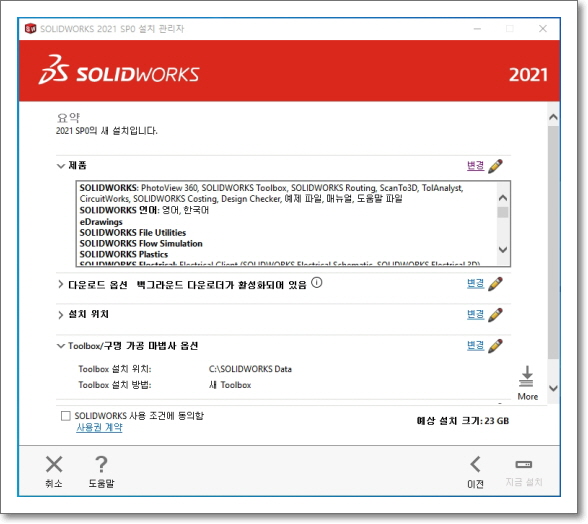Viewport: 588px width, 524px height.
Task: Click the main summary page scrollbar thumb
Action: (x=553, y=242)
